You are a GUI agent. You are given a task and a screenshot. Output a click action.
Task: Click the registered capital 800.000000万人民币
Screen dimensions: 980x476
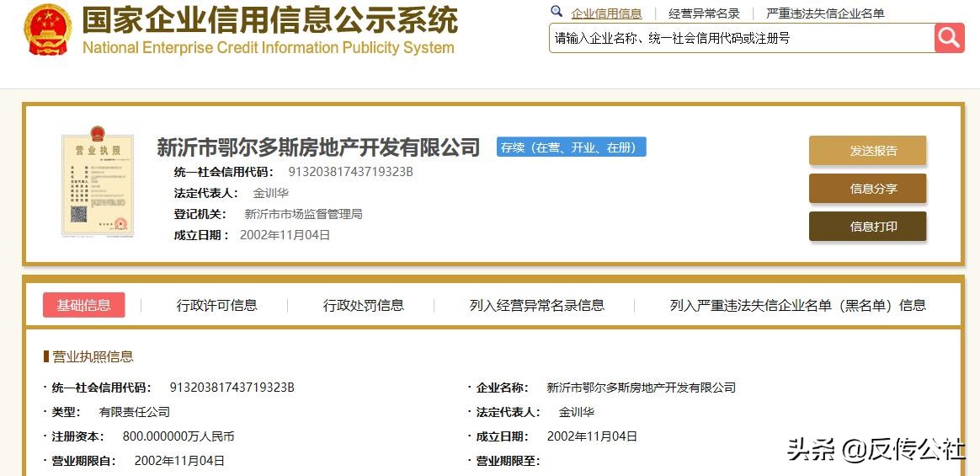[178, 436]
